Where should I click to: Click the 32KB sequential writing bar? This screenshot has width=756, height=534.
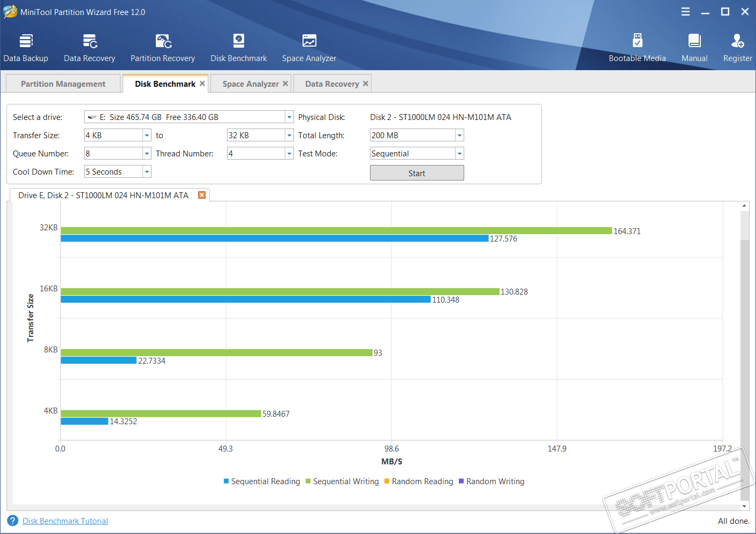[336, 230]
